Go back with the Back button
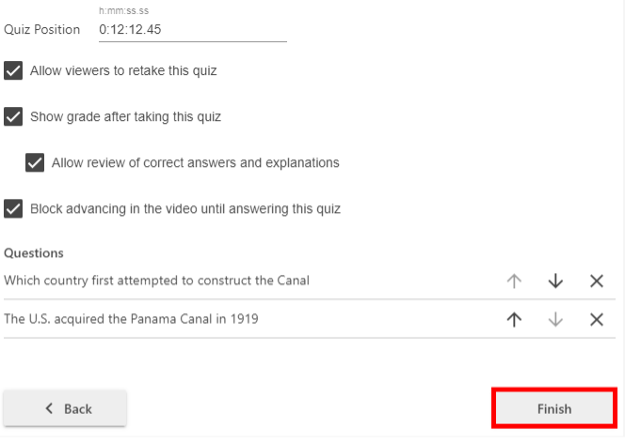 coord(65,408)
